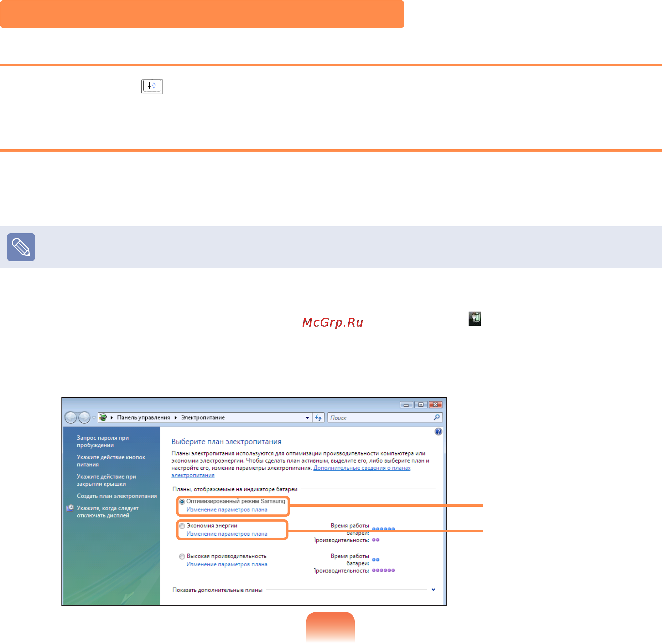Open Дополнительные сведения о планах link
Image resolution: width=662 pixels, height=644 pixels.
362,468
